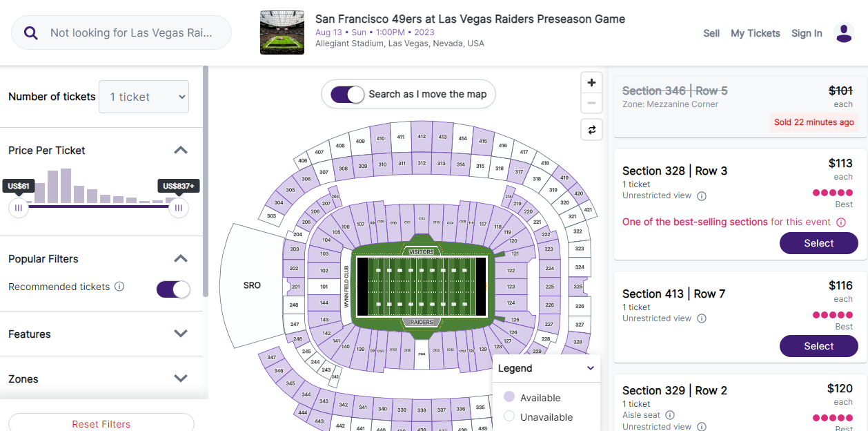Open the user profile avatar icon
The height and width of the screenshot is (431, 868).
tap(844, 32)
